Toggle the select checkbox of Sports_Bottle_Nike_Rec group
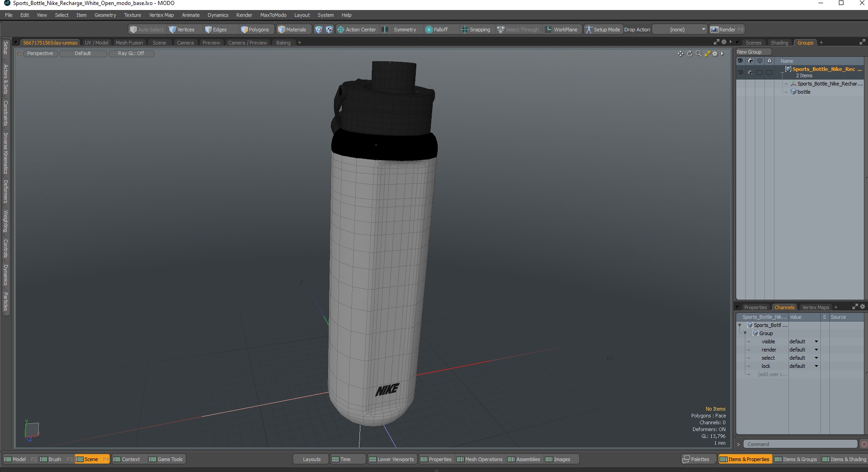Image resolution: width=868 pixels, height=472 pixels. pyautogui.click(x=759, y=72)
